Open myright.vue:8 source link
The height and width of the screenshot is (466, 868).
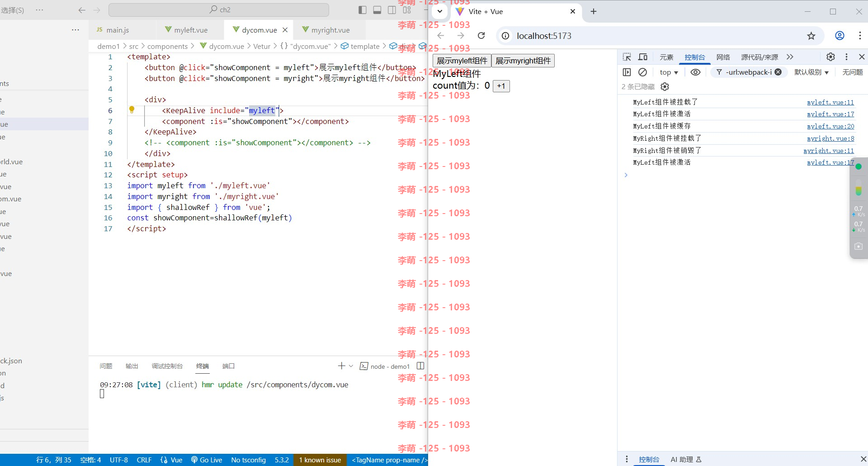tap(830, 138)
